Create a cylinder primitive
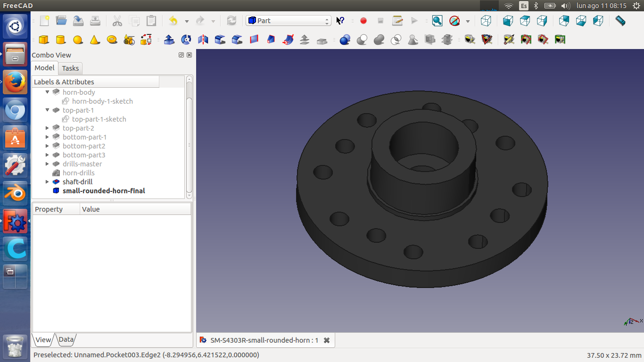Viewport: 644px width, 362px height. (60, 40)
